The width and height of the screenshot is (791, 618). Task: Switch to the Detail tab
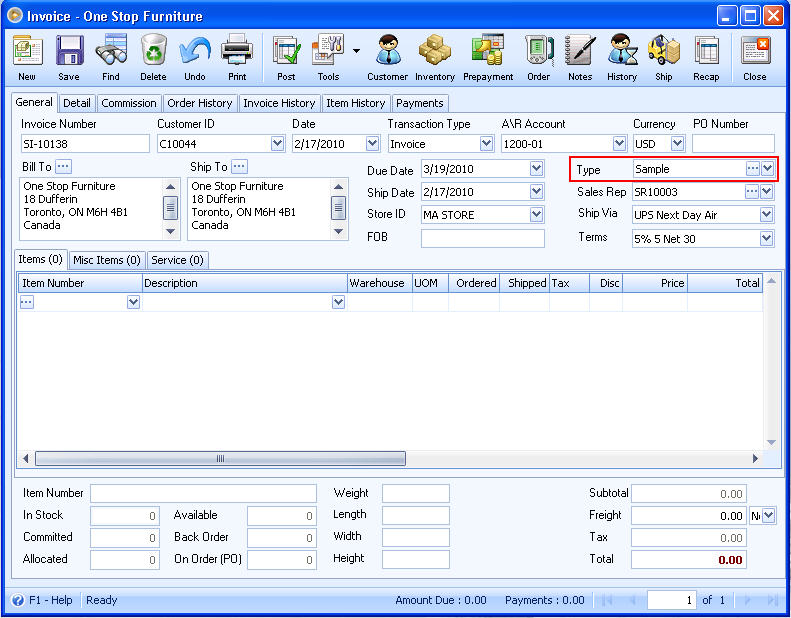tap(77, 103)
